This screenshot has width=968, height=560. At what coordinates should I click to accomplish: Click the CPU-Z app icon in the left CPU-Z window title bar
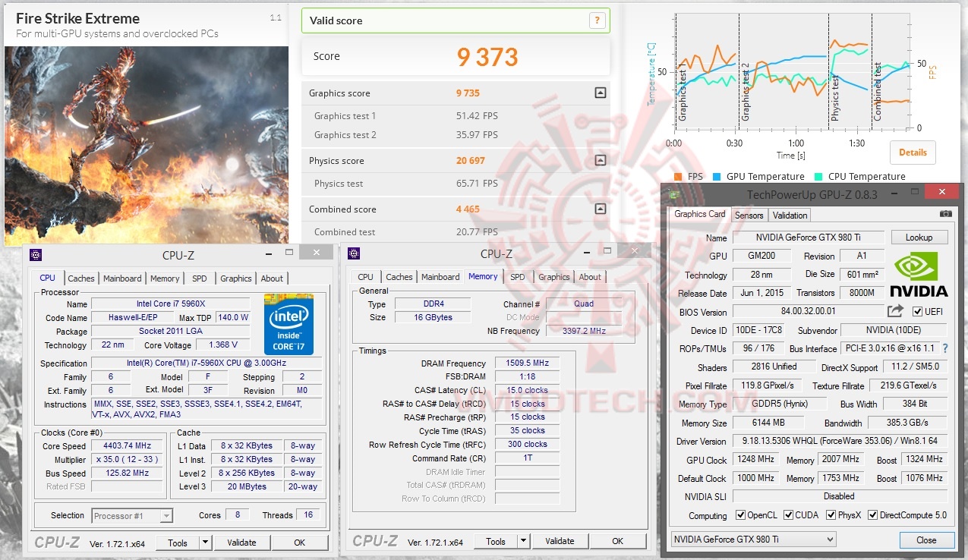tap(35, 254)
